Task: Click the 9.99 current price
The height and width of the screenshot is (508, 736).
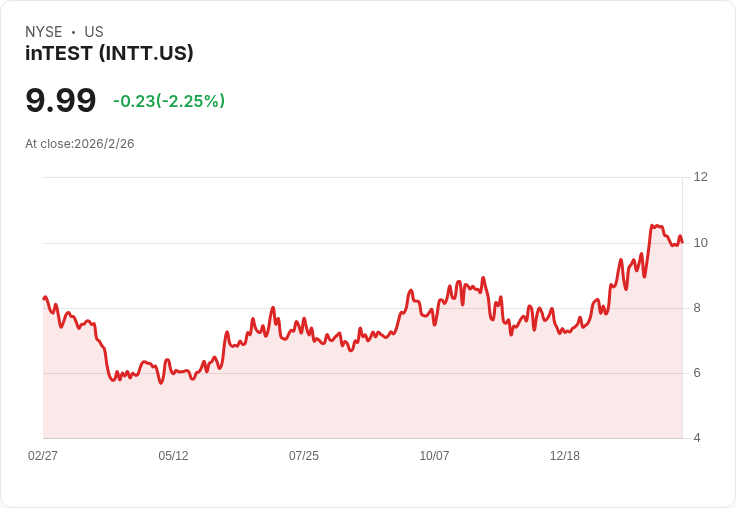Action: tap(61, 101)
